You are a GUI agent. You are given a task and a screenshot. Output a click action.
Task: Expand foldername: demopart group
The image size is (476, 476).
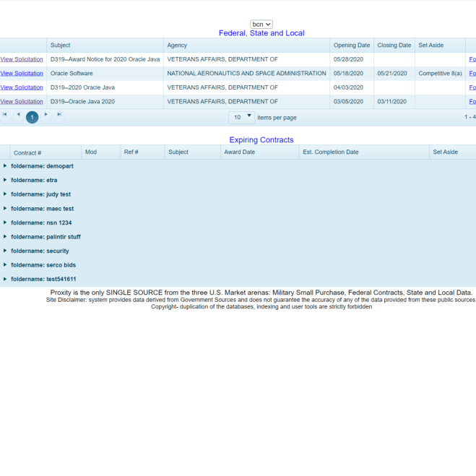[5, 165]
